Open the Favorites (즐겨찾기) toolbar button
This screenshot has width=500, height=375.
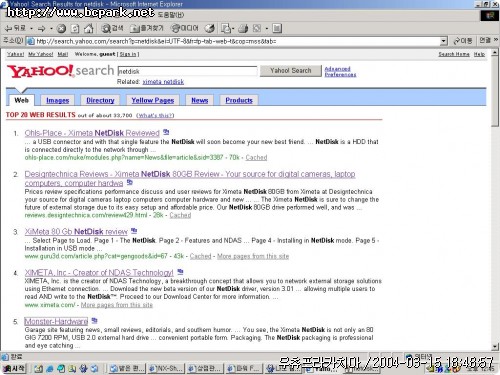tap(147, 29)
